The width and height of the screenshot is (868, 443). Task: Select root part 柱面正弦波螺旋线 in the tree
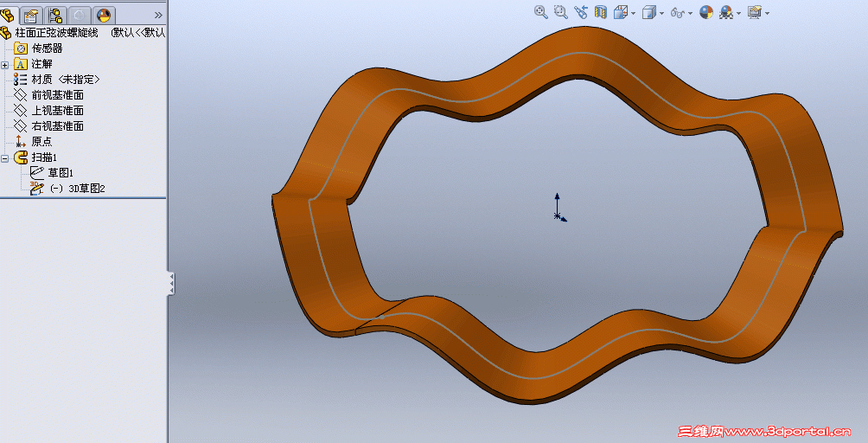pyautogui.click(x=56, y=33)
